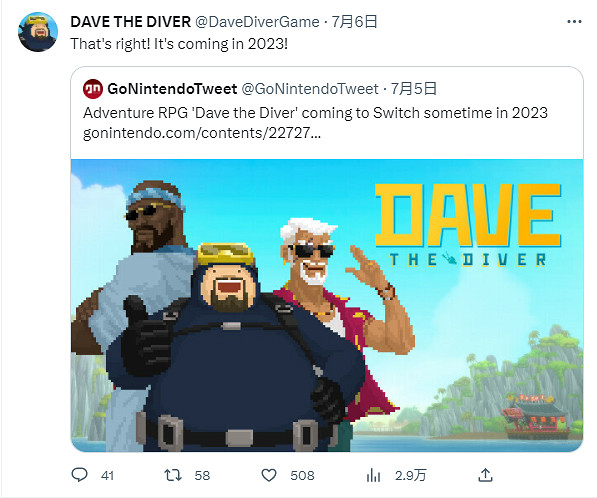Viewport: 597px width, 498px height.
Task: Click the 7月5日 quoted tweet date
Action: pyautogui.click(x=413, y=89)
